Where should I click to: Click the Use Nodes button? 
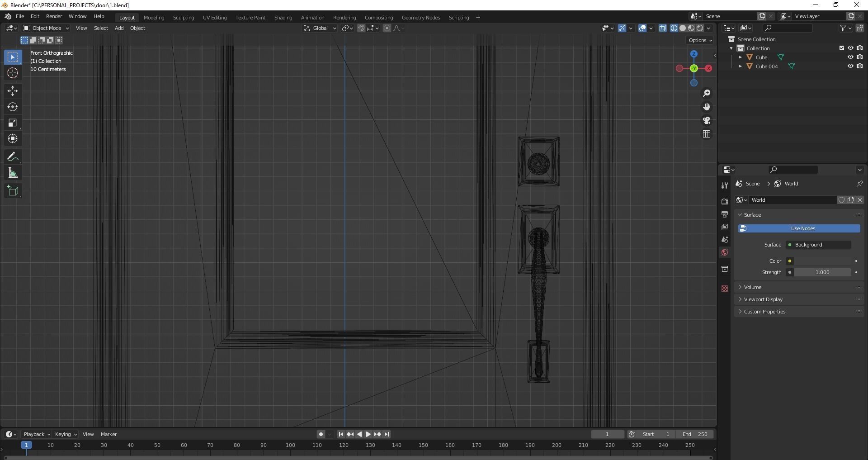pyautogui.click(x=799, y=228)
